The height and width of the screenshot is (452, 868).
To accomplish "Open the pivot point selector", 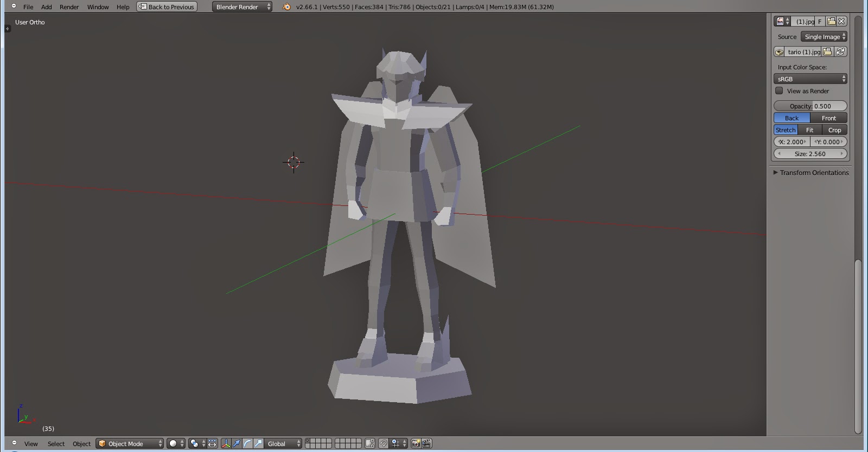I will (197, 443).
